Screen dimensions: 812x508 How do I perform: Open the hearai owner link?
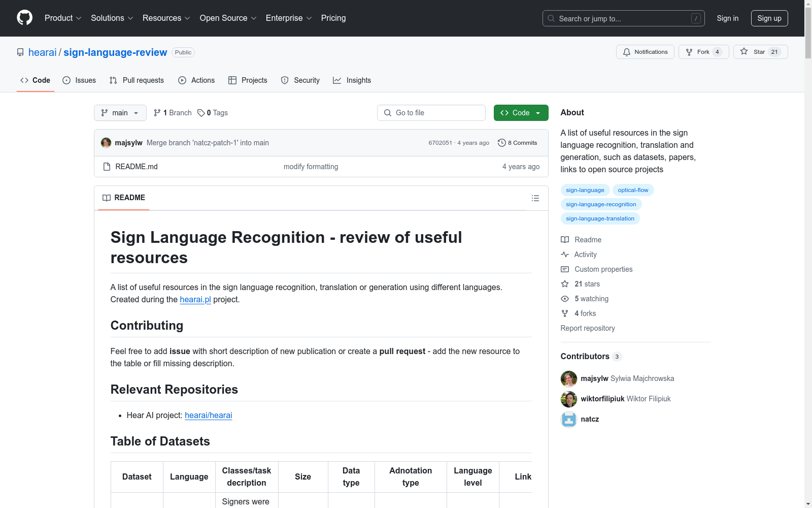43,52
